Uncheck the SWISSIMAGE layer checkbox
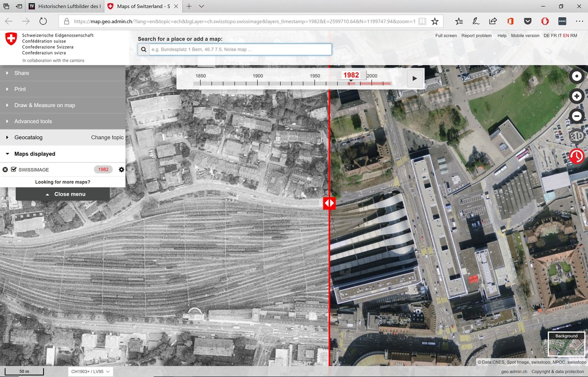 14,170
